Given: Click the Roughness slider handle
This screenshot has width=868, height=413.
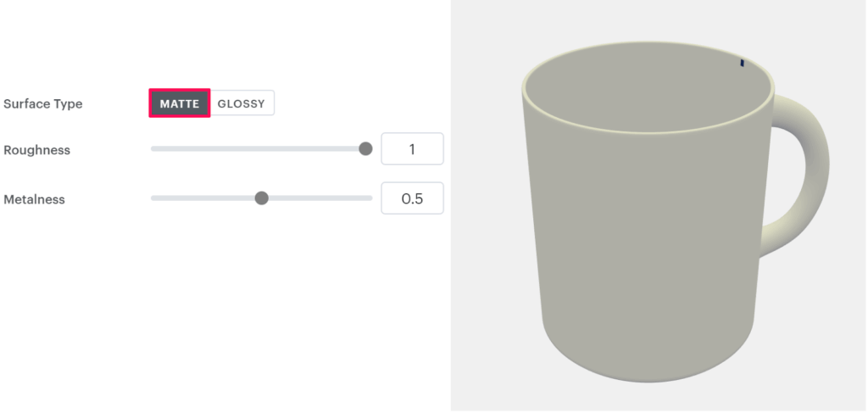Looking at the screenshot, I should pos(365,149).
